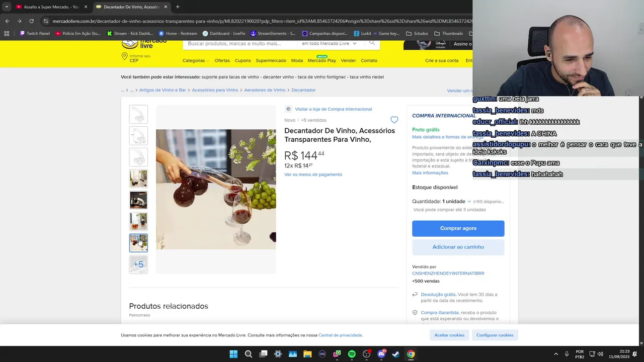
Task: Click Acessórios para Vinho breadcrumb
Action: coord(215,90)
